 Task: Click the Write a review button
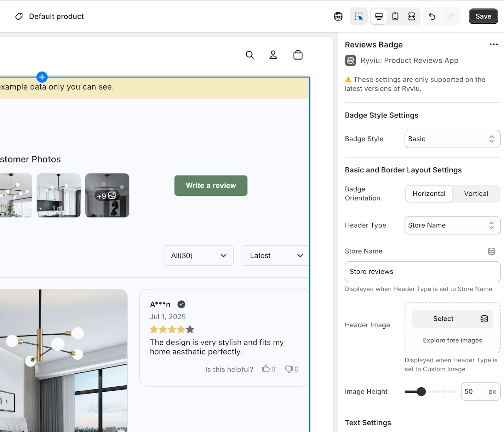(x=211, y=186)
